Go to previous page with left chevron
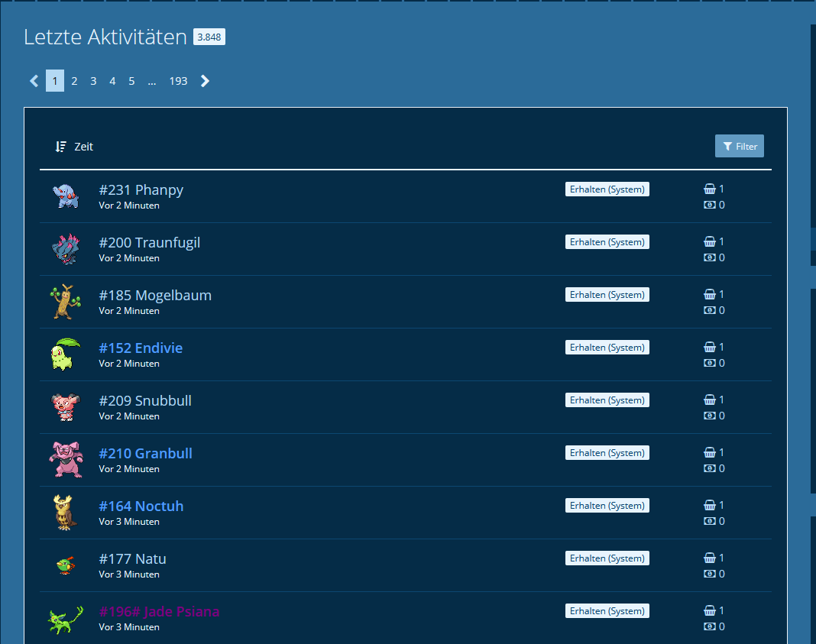 coord(34,81)
